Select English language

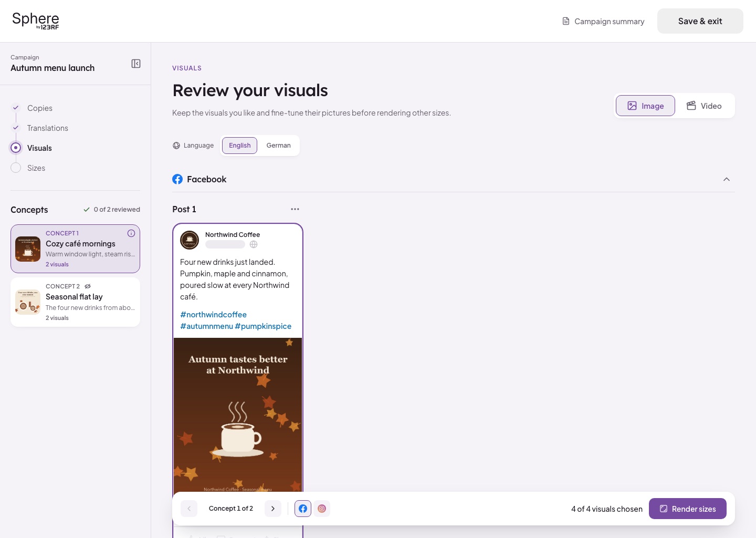[239, 146]
